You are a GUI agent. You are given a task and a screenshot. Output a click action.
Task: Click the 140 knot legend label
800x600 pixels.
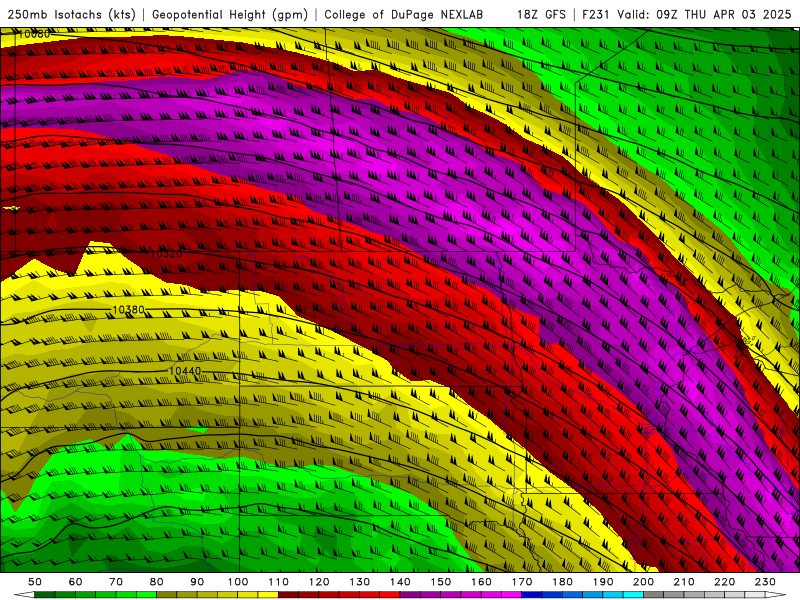pos(400,582)
